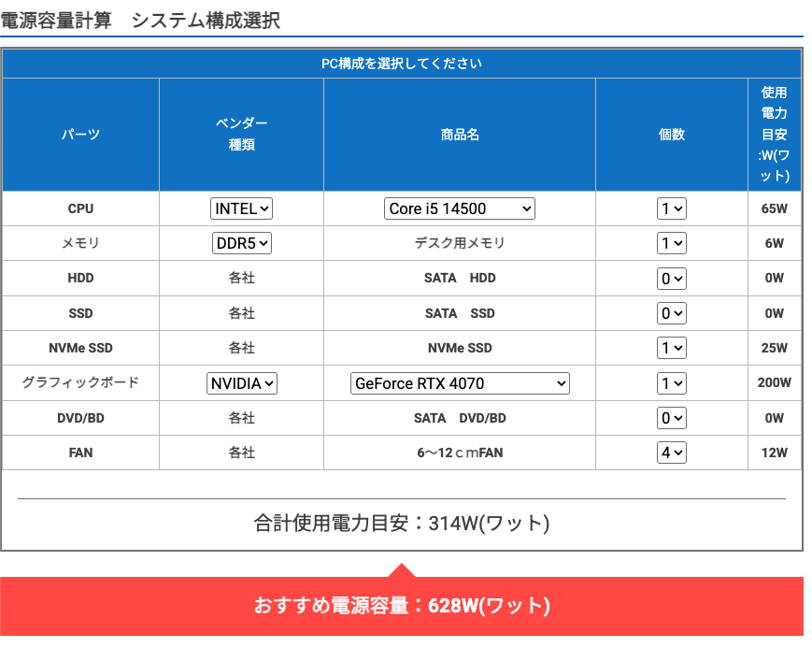Open the NVIDIA graphics vendor dropdown

pos(241,382)
